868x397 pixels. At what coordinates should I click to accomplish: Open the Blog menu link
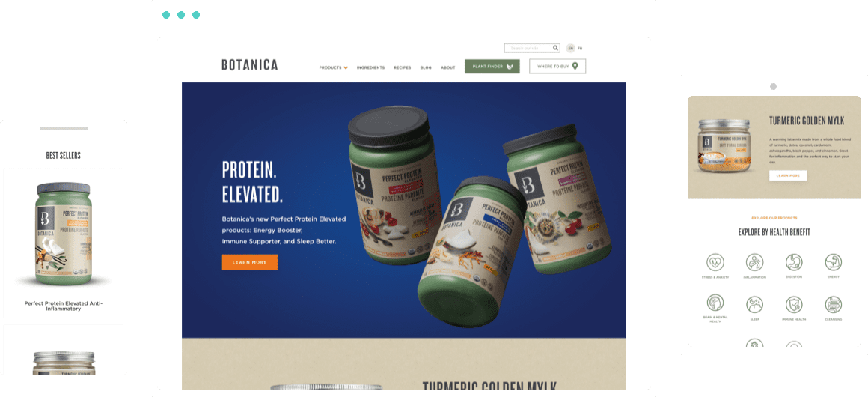[x=426, y=67]
